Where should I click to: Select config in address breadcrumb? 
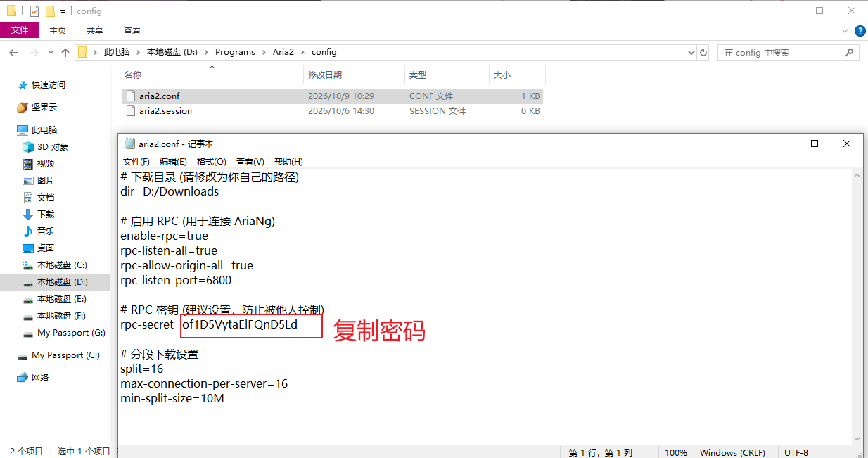pyautogui.click(x=324, y=52)
